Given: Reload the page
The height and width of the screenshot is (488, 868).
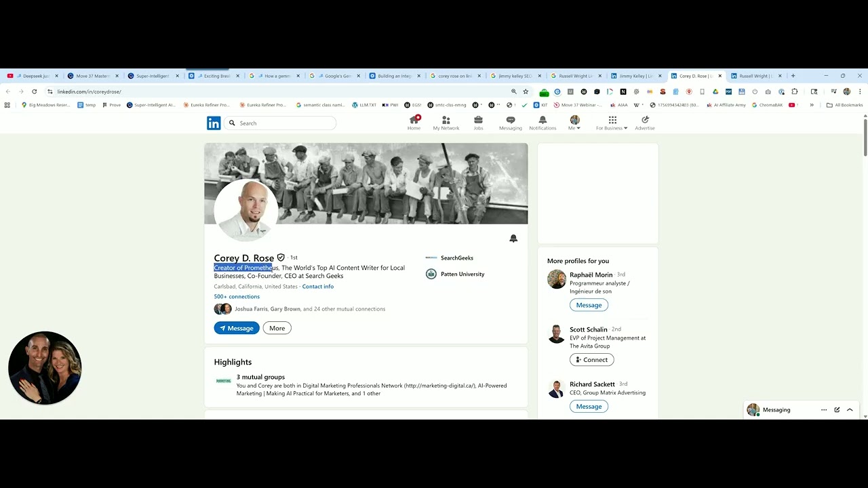Looking at the screenshot, I should 34,91.
